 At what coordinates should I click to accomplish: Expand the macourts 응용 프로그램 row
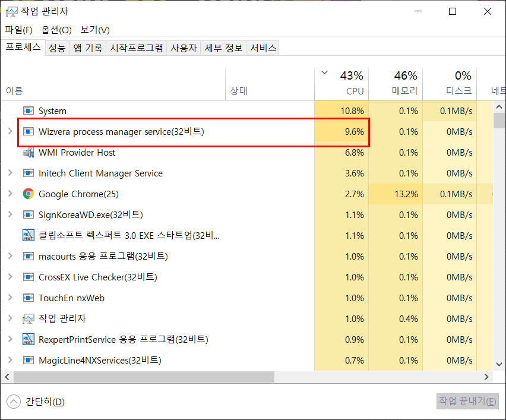(10, 255)
